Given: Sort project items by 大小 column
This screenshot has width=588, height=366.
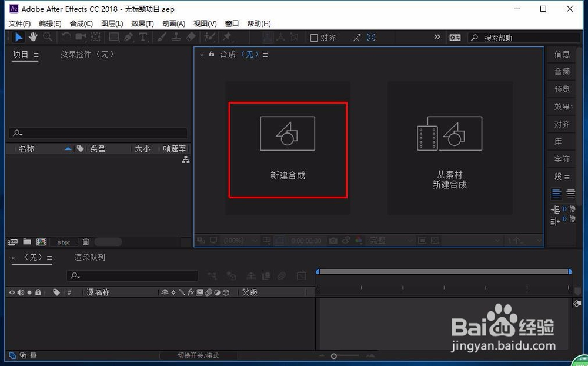Looking at the screenshot, I should point(142,149).
